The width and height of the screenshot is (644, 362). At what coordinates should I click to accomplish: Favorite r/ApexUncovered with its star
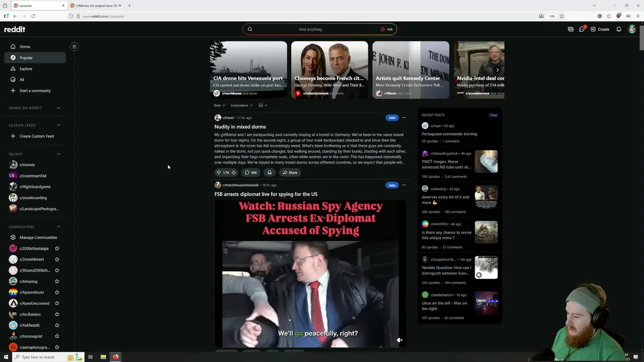(x=57, y=303)
